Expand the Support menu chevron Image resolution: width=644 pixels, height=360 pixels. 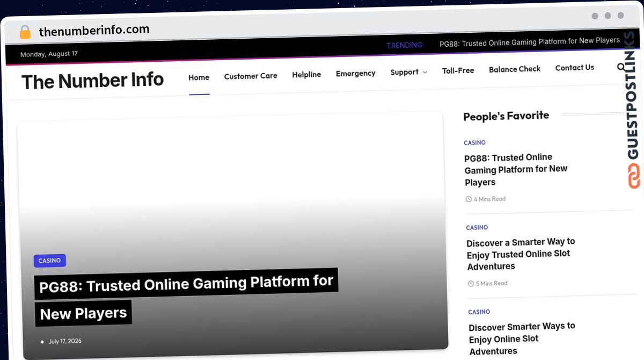pyautogui.click(x=425, y=73)
